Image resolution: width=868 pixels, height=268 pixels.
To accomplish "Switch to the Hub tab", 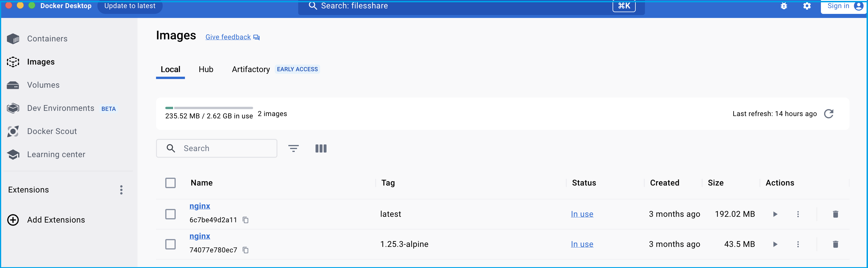I will (x=206, y=69).
